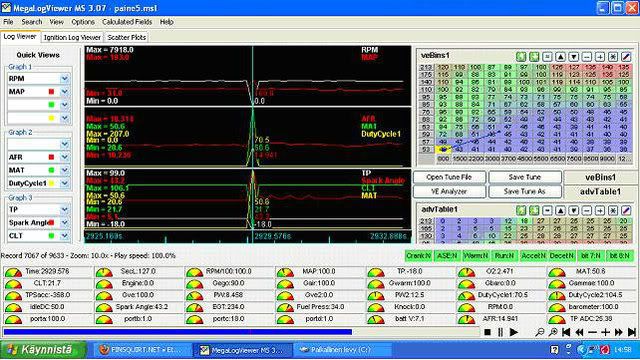Skip to the end of the log

point(632,332)
